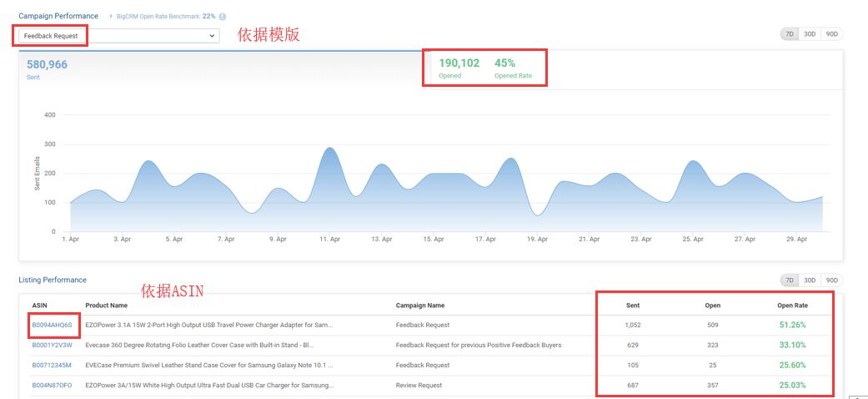Image resolution: width=868 pixels, height=399 pixels.
Task: Click the 1,052 sent count cell
Action: (x=633, y=326)
